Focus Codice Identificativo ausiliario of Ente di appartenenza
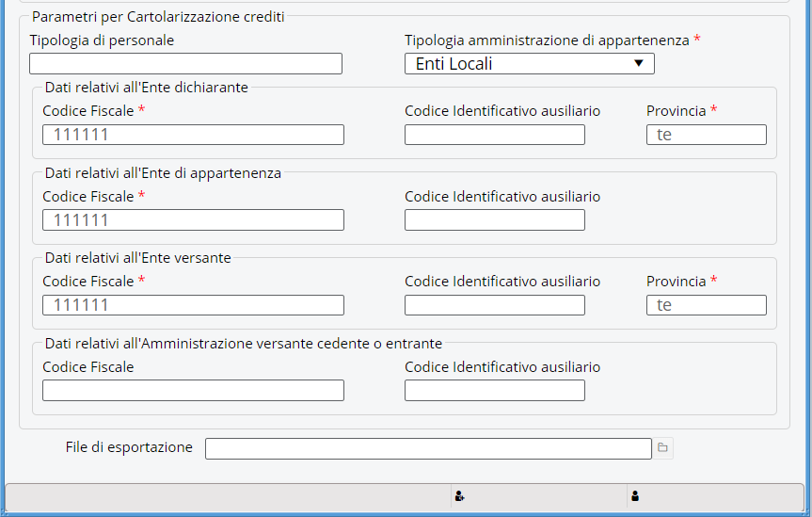 tap(494, 220)
